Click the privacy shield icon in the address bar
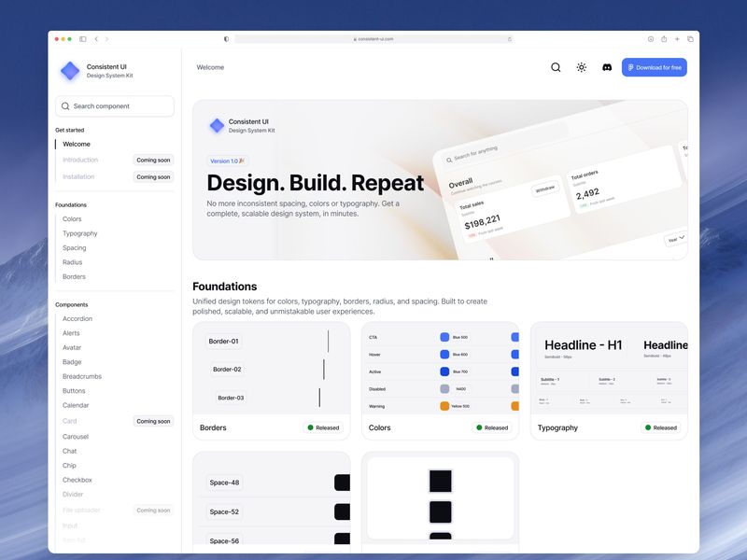This screenshot has height=560, width=747. pyautogui.click(x=226, y=39)
